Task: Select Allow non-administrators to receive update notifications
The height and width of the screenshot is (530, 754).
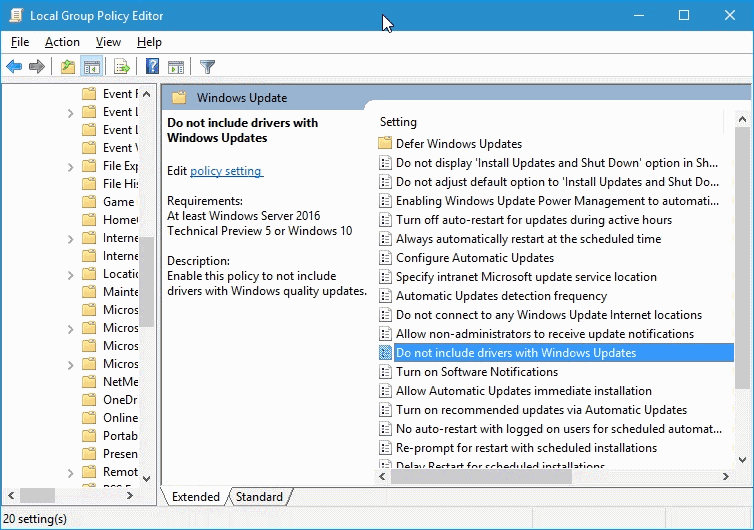Action: [545, 334]
